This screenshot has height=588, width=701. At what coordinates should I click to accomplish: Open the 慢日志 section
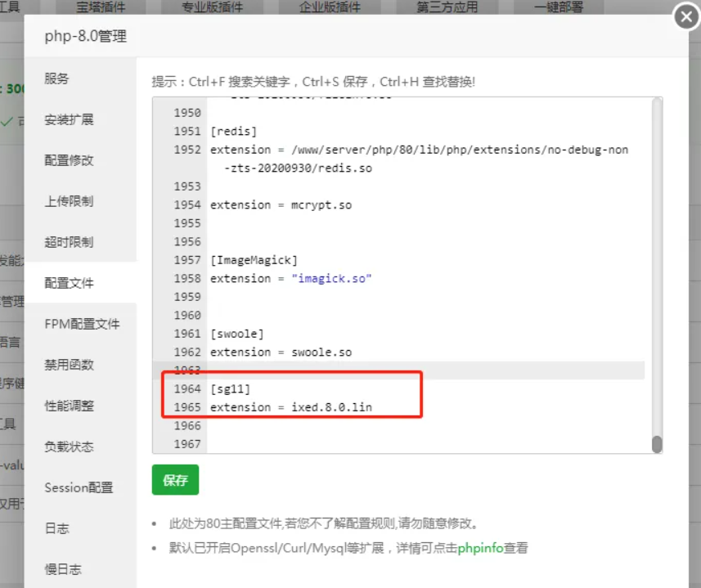pyautogui.click(x=63, y=569)
